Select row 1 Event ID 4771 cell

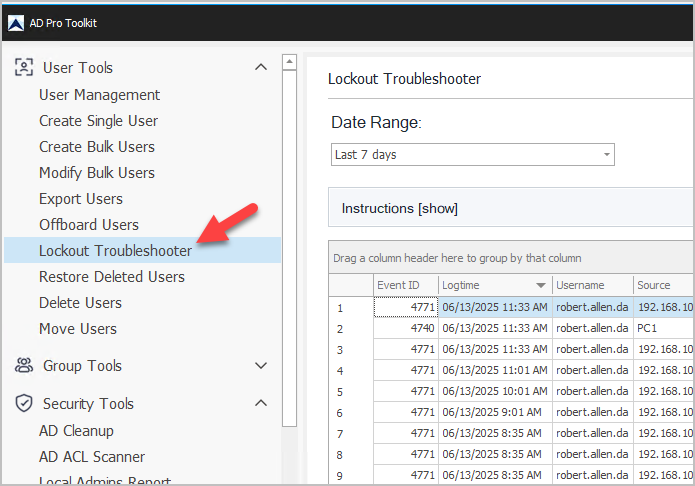pyautogui.click(x=406, y=307)
